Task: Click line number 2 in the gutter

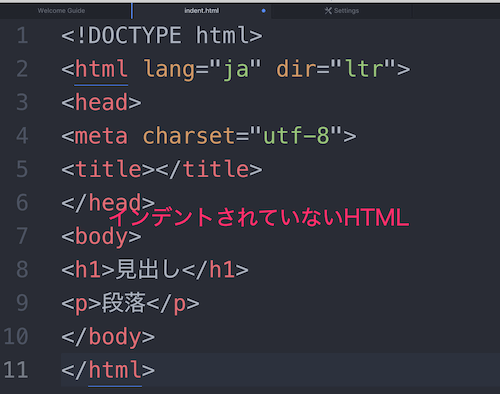Action: (x=23, y=69)
